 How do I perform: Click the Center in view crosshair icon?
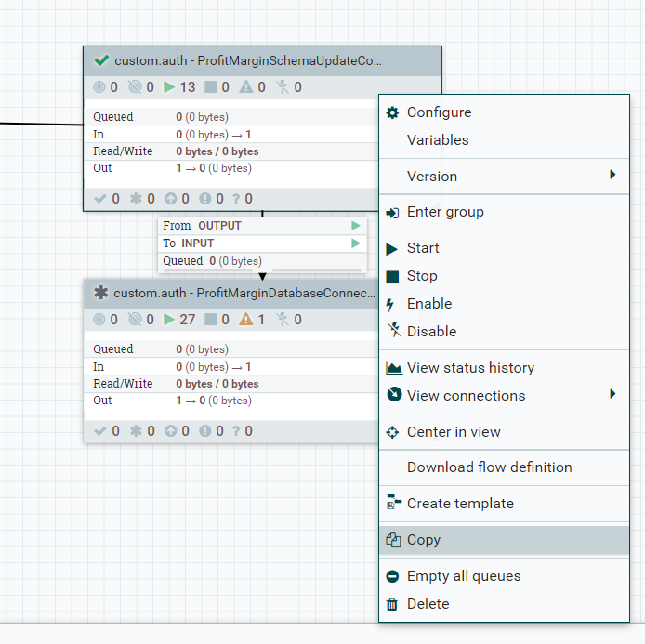coord(392,432)
